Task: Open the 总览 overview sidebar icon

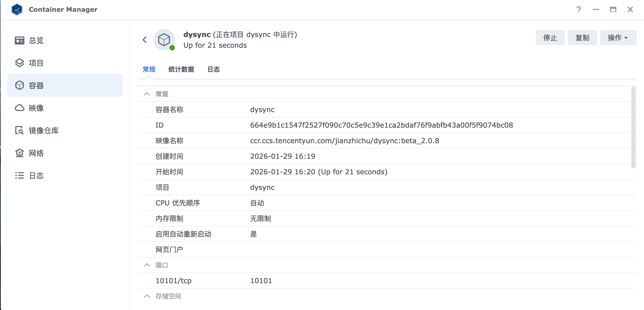Action: pos(19,40)
